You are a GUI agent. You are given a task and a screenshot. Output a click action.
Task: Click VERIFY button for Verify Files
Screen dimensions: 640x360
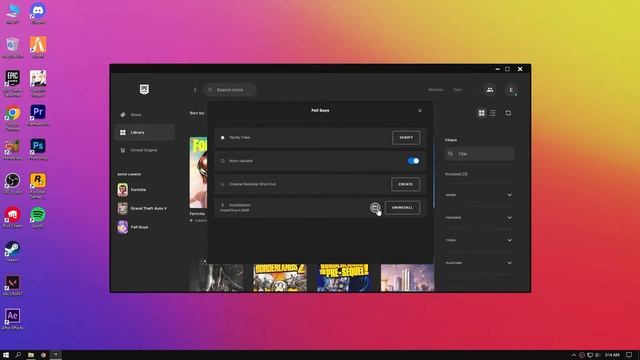tap(406, 138)
